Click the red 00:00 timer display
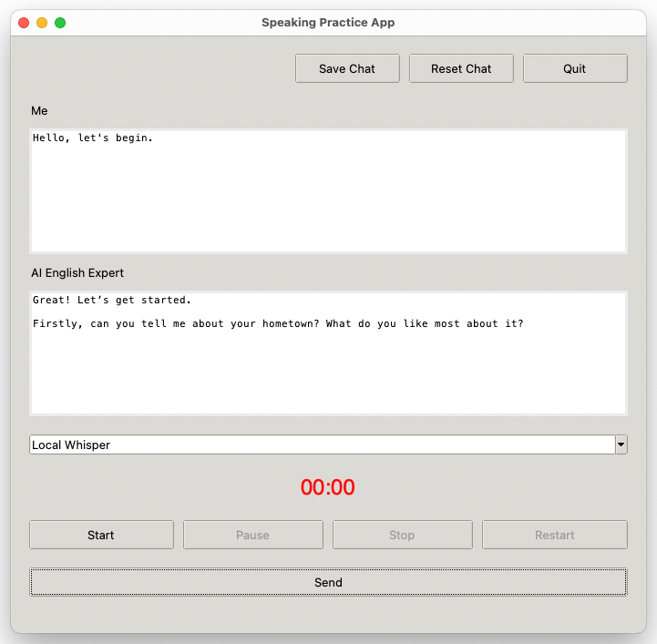Image resolution: width=657 pixels, height=644 pixels. point(328,487)
